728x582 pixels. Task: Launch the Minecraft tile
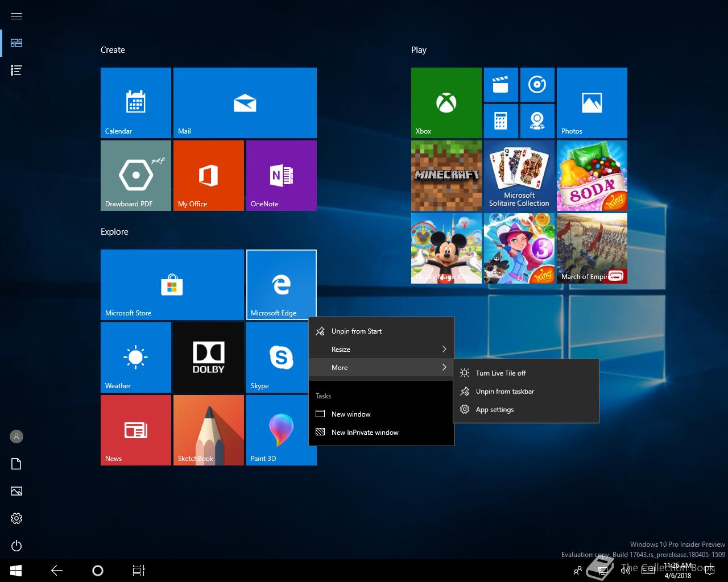coord(446,176)
